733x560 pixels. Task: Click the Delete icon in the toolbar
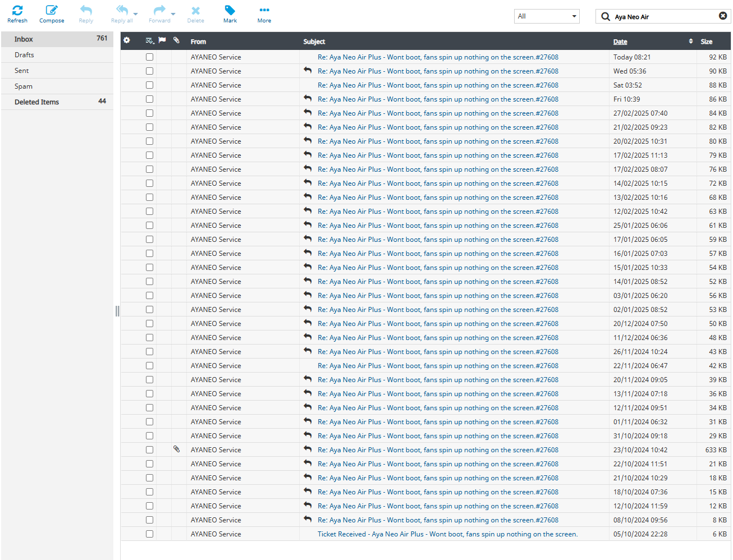[x=195, y=10]
